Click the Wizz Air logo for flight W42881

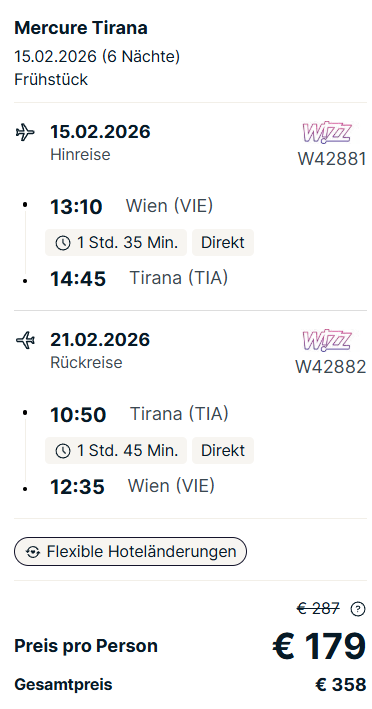(x=326, y=133)
